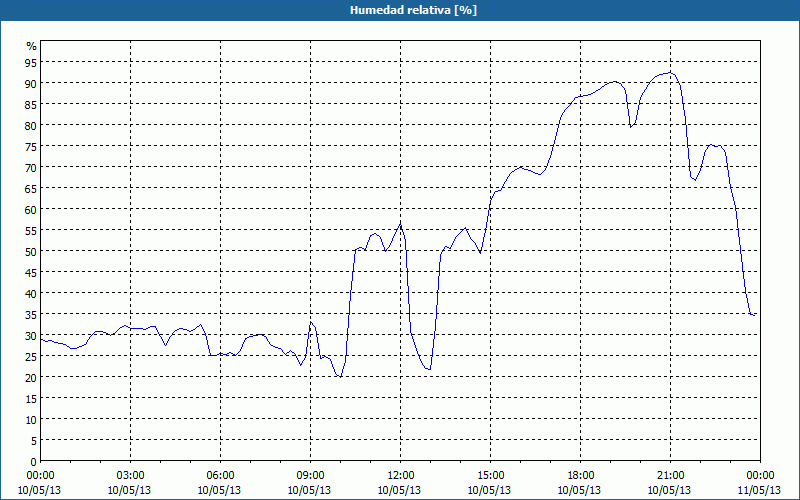
Task: Click the '%' unit label on the vertical axis
Action: (32, 46)
